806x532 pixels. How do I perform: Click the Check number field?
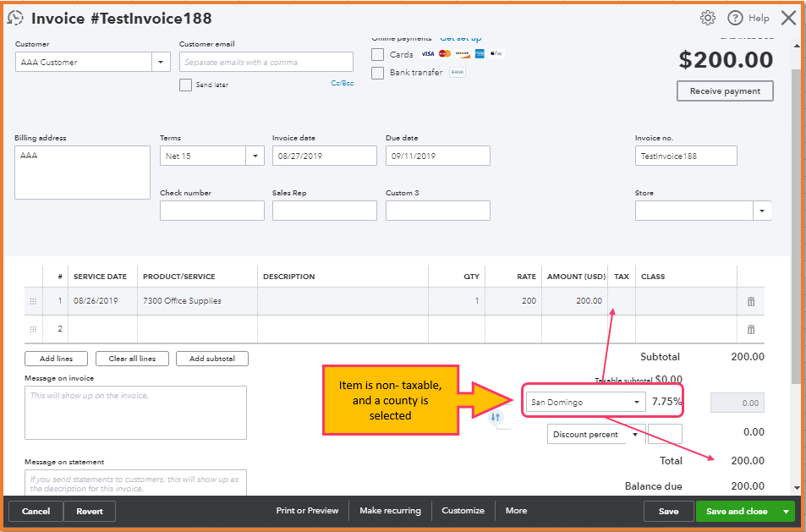pos(212,211)
